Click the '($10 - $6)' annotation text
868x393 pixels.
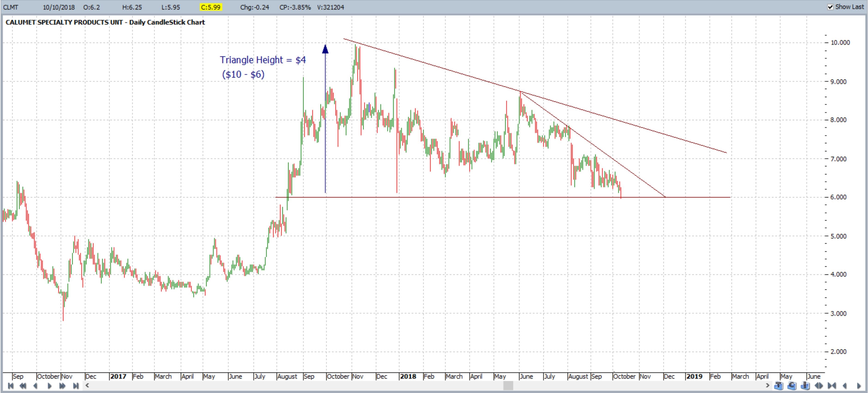pyautogui.click(x=243, y=74)
